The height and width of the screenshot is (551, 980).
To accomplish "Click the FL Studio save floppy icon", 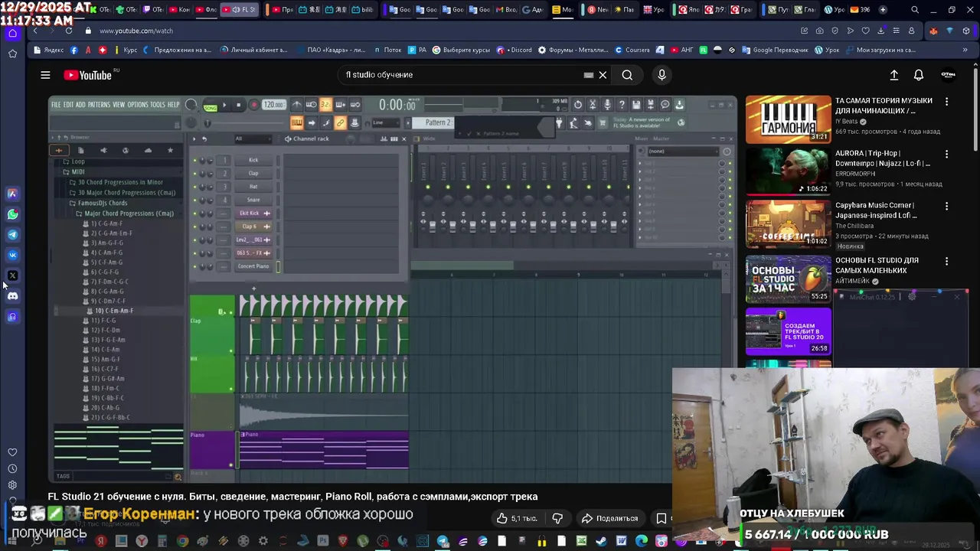I will tap(636, 104).
